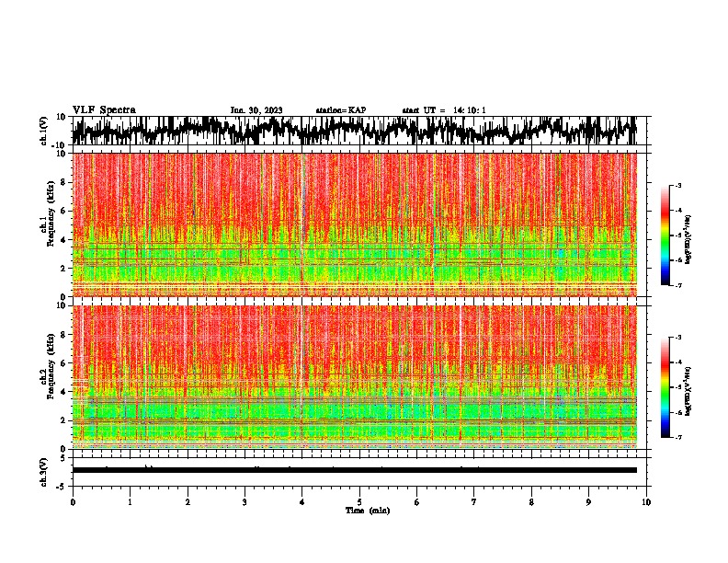Click the "5" tick on the ch.3(V) axis
The image size is (728, 563).
click(63, 458)
